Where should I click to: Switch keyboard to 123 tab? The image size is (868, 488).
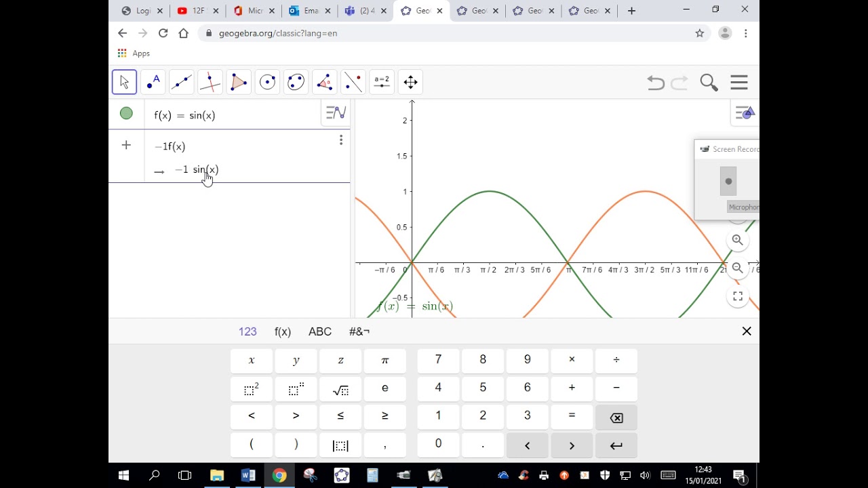coord(248,331)
